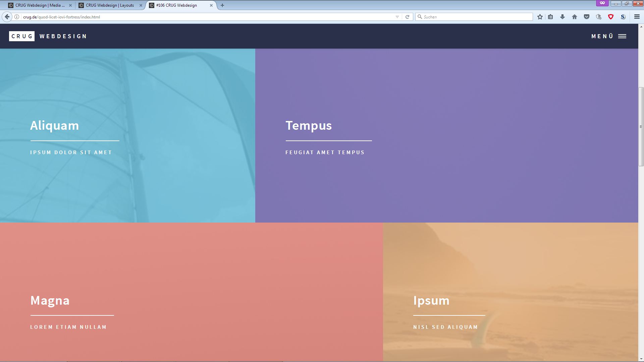Close the CRUG Webdesign | Layouts tab
This screenshot has width=644, height=362.
click(x=141, y=5)
